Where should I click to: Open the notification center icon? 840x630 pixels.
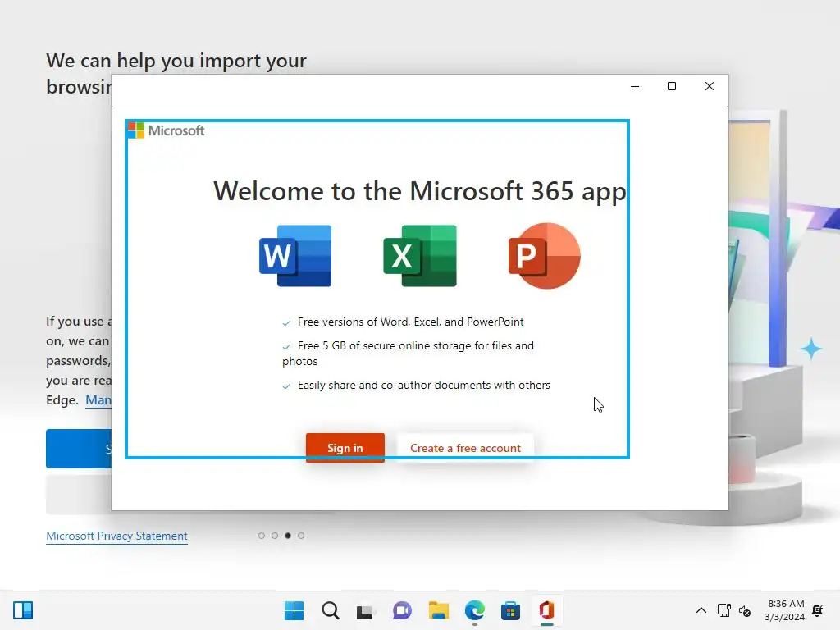818,610
